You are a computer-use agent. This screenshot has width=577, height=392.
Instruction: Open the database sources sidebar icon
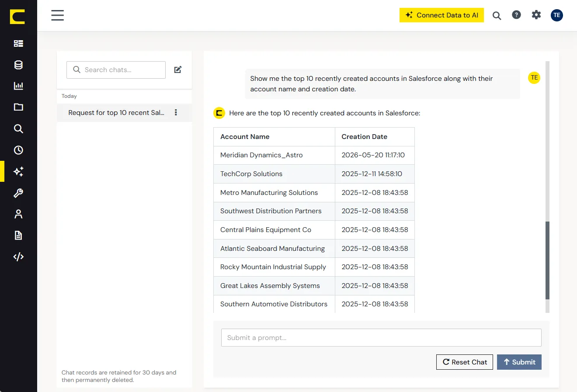[18, 65]
